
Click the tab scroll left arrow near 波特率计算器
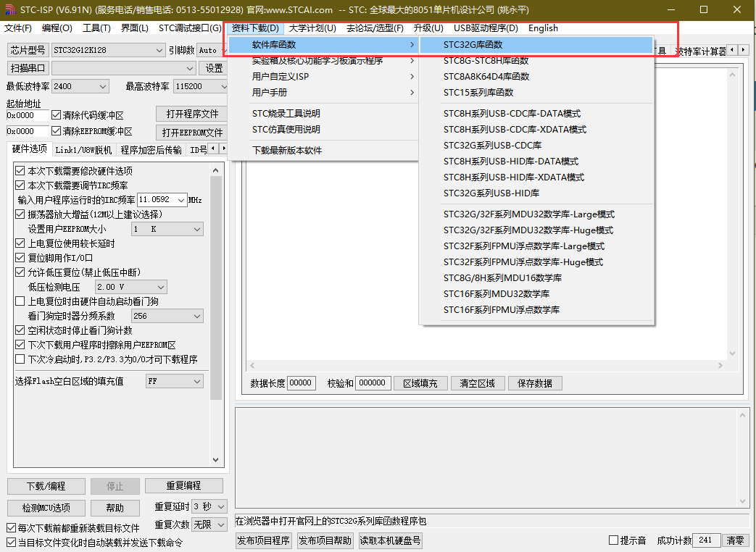(x=733, y=49)
